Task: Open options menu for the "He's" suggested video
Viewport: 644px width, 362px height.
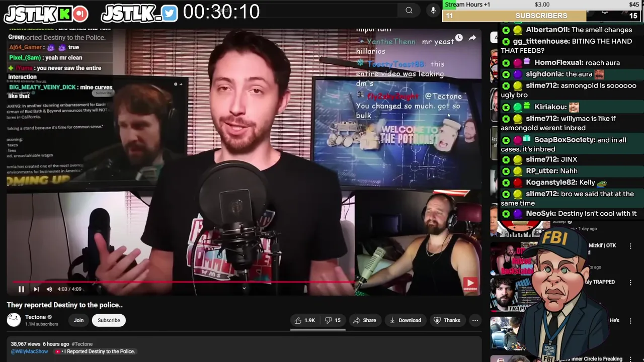Action: [630, 320]
